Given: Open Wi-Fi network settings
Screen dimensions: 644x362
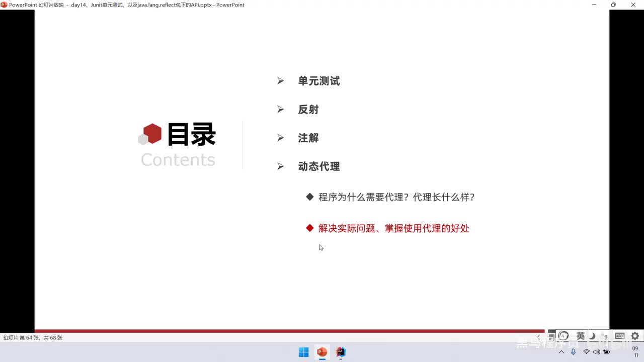Looking at the screenshot, I should 586,352.
